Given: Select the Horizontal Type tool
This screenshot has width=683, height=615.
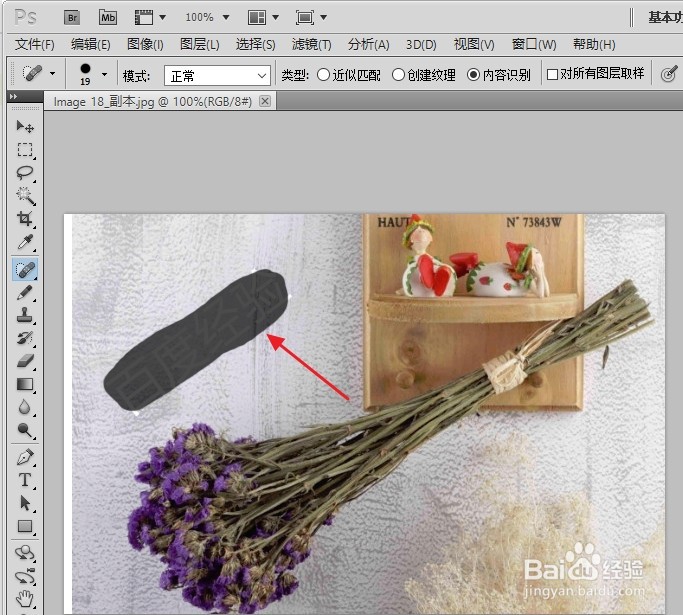Looking at the screenshot, I should tap(25, 480).
